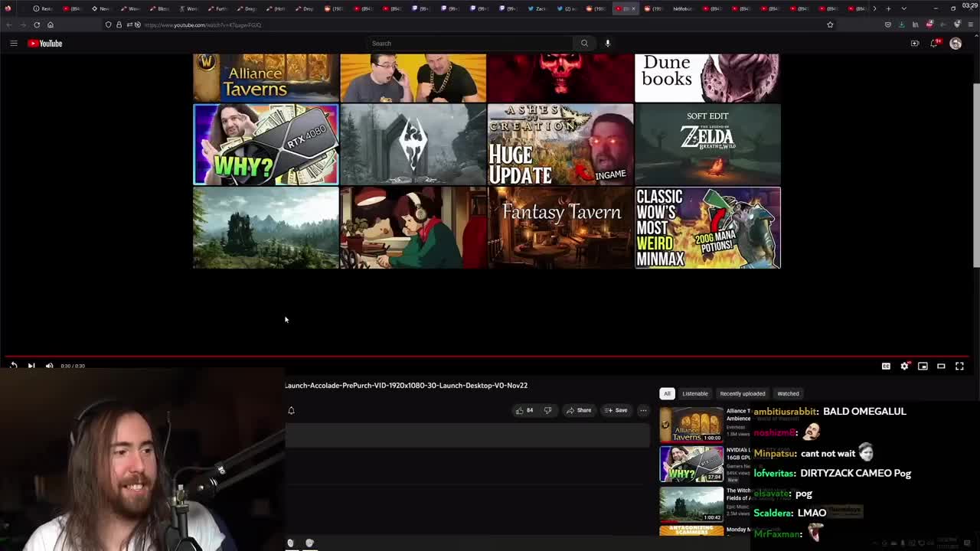Mute the video volume
This screenshot has width=980, height=551.
click(x=49, y=366)
